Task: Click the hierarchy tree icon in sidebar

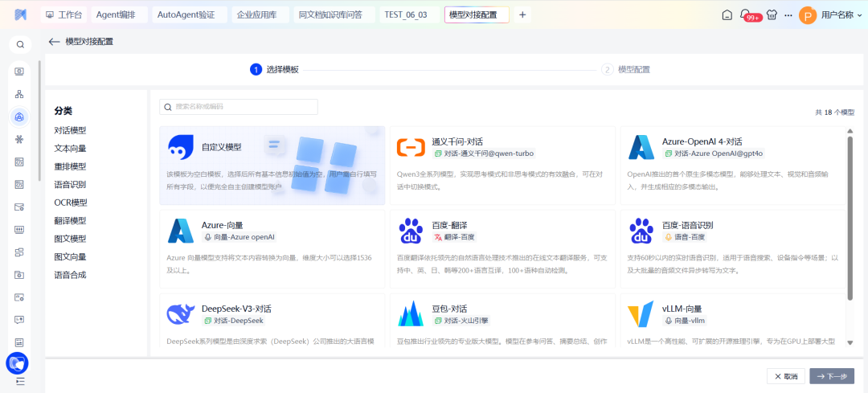Action: 20,94
